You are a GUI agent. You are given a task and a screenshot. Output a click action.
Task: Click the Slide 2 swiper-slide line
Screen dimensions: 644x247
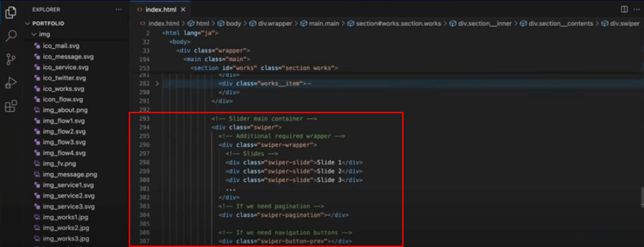tap(294, 171)
